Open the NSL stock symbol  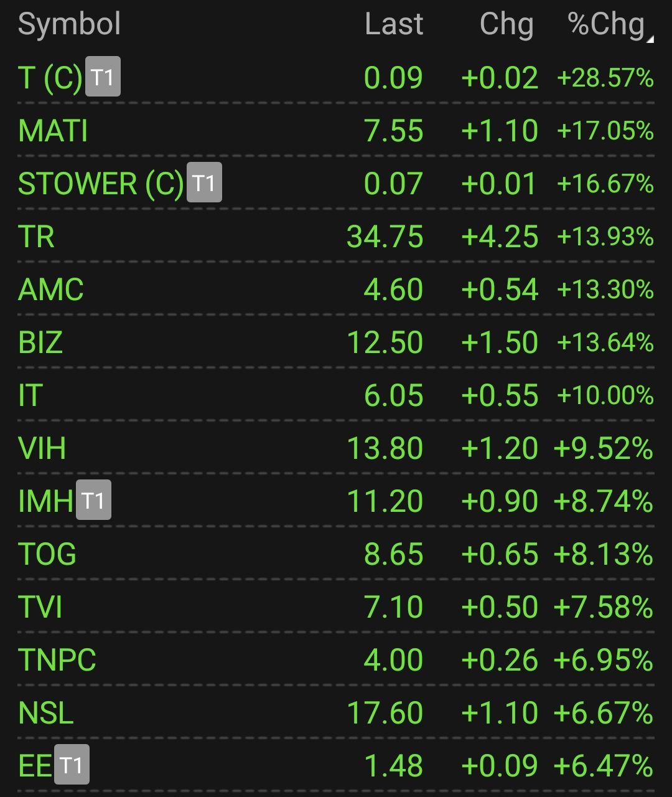click(x=46, y=713)
